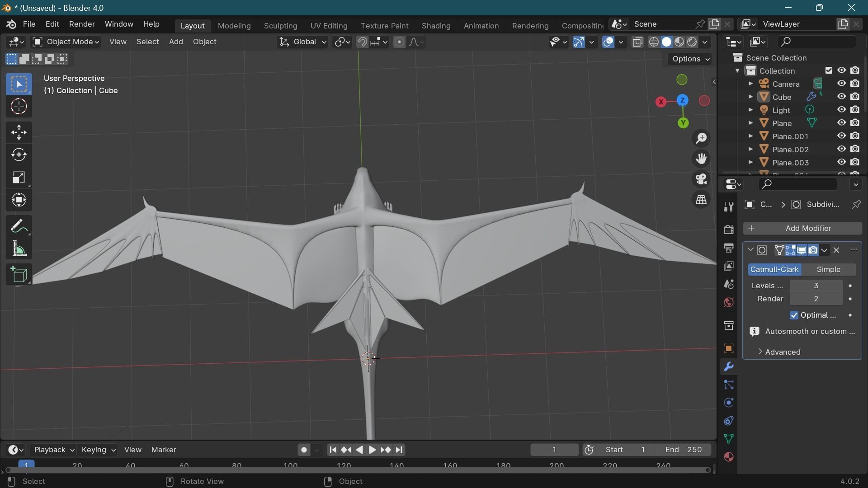This screenshot has width=868, height=488.
Task: Pick the Measure tool
Action: (19, 249)
